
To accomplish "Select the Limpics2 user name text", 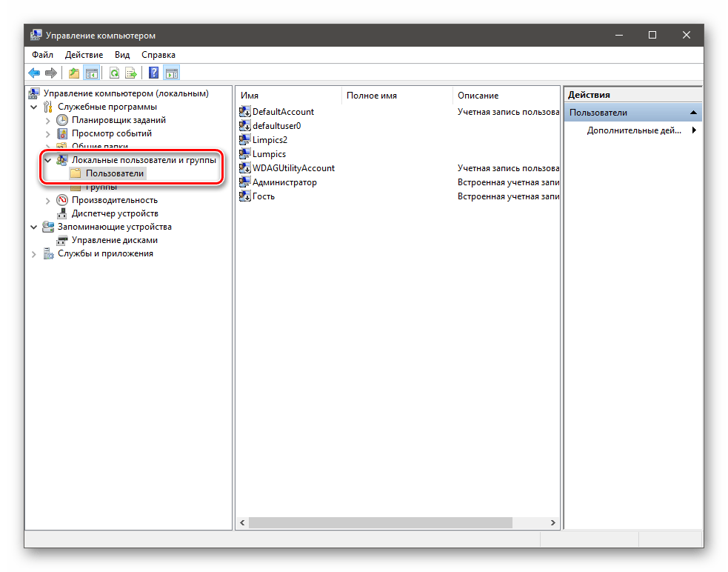I will pos(270,140).
